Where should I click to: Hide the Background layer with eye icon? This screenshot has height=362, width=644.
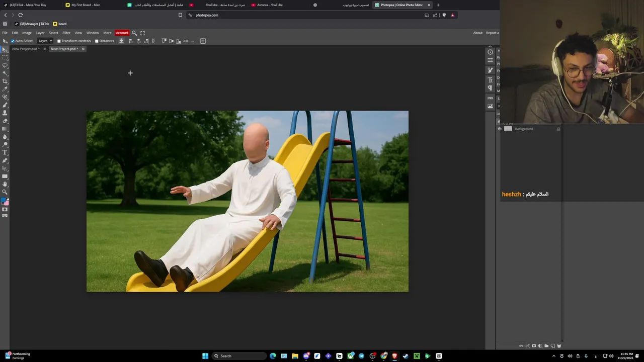point(500,129)
